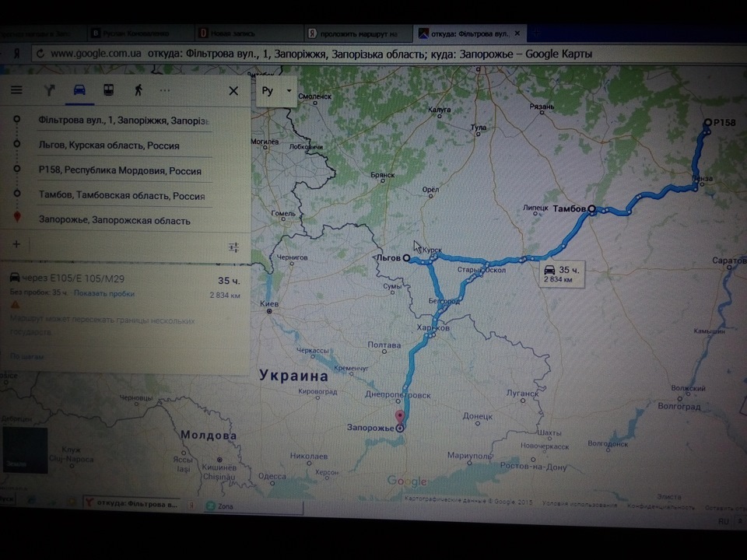
Task: Click the Ростов-на-Дону label on map
Action: click(x=533, y=467)
